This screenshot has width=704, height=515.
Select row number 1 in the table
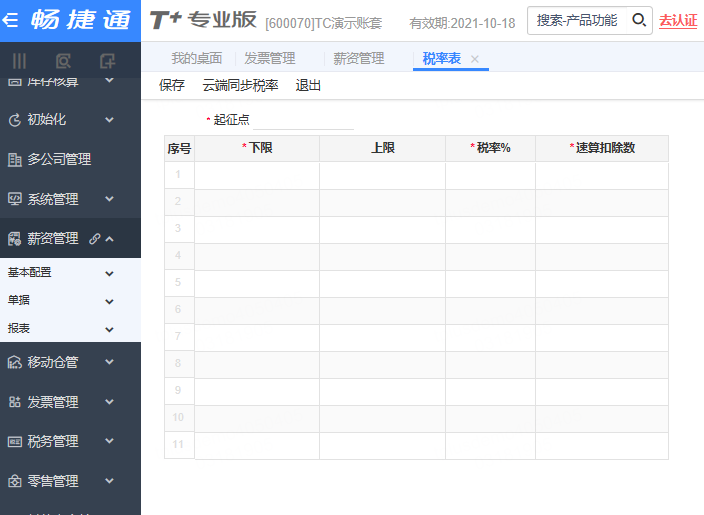click(178, 175)
